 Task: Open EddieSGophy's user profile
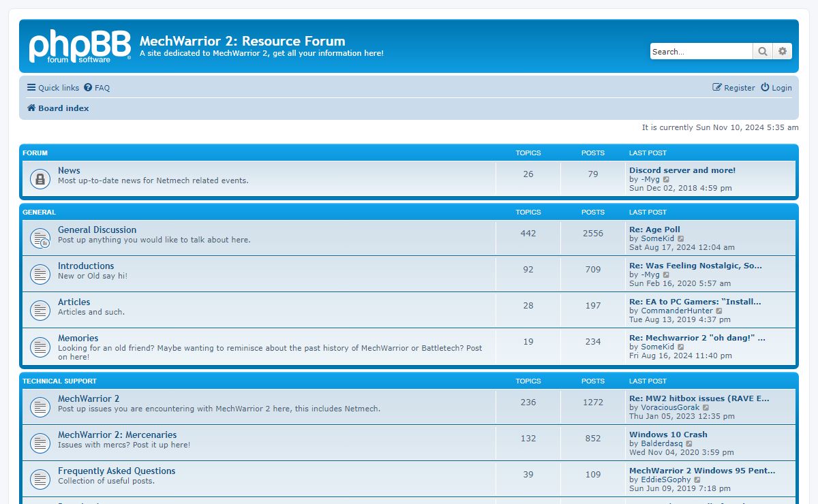(x=666, y=479)
